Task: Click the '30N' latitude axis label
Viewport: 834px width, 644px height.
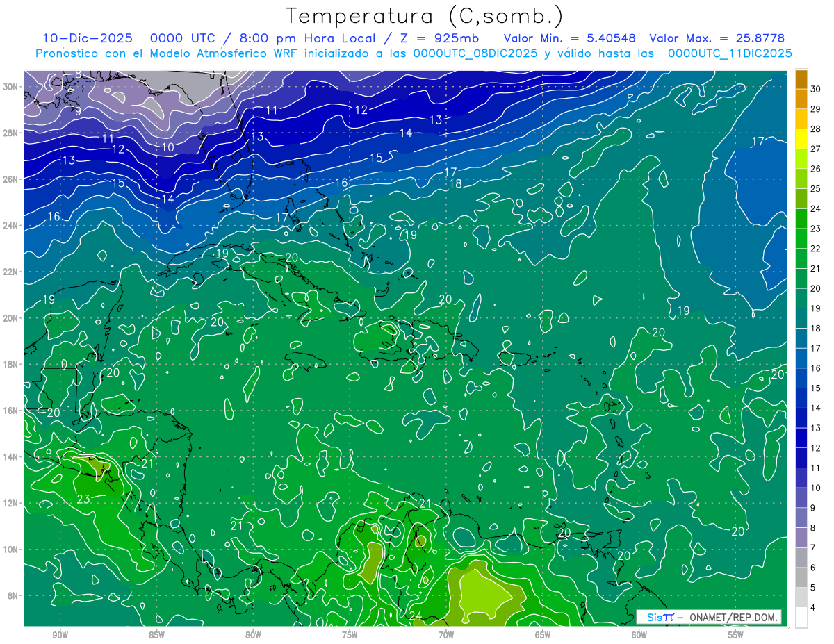Action: point(12,87)
